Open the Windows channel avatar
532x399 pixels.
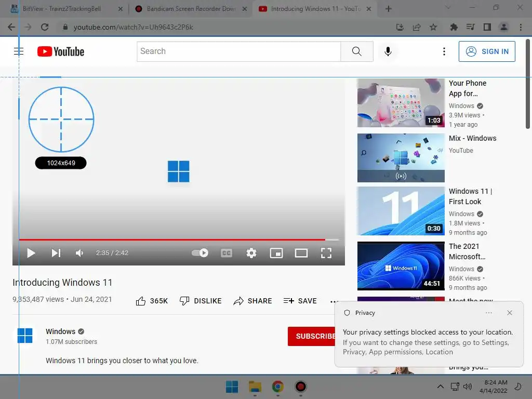[25, 336]
